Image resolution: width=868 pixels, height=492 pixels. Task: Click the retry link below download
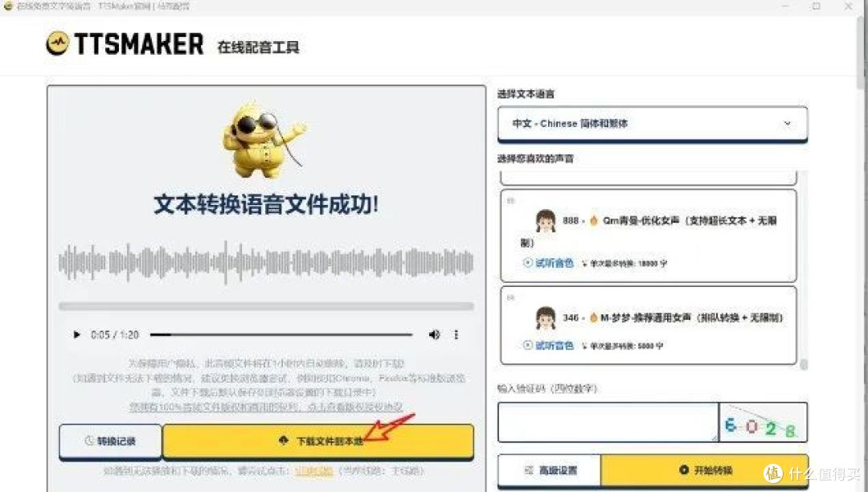(313, 471)
